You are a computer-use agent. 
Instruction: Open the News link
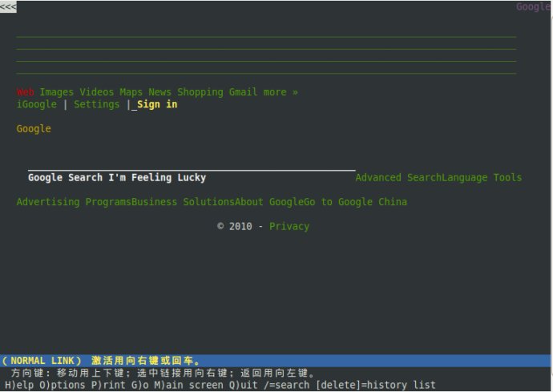point(159,92)
